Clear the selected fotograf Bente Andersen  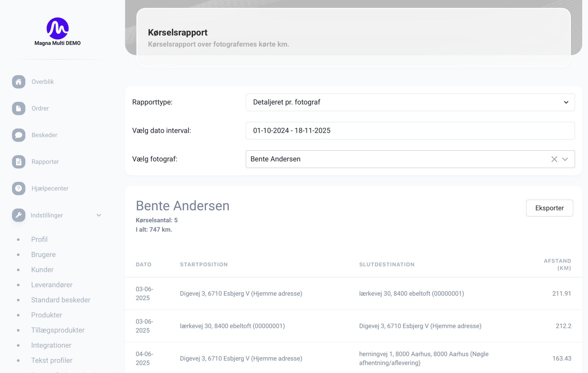(554, 159)
